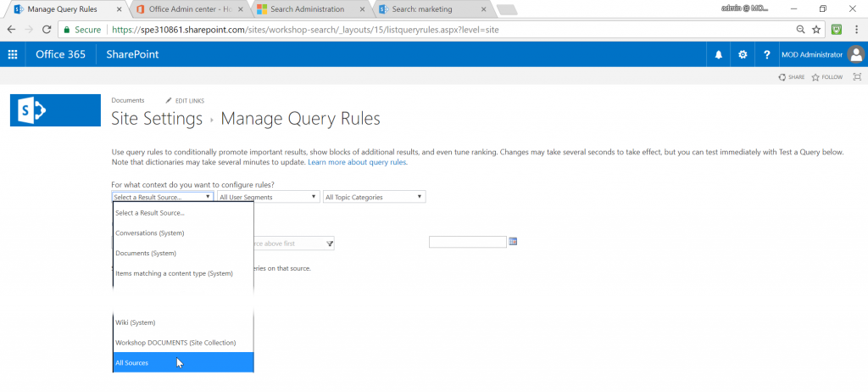868x392 pixels.
Task: Close the Office Admin center tab
Action: click(x=240, y=9)
